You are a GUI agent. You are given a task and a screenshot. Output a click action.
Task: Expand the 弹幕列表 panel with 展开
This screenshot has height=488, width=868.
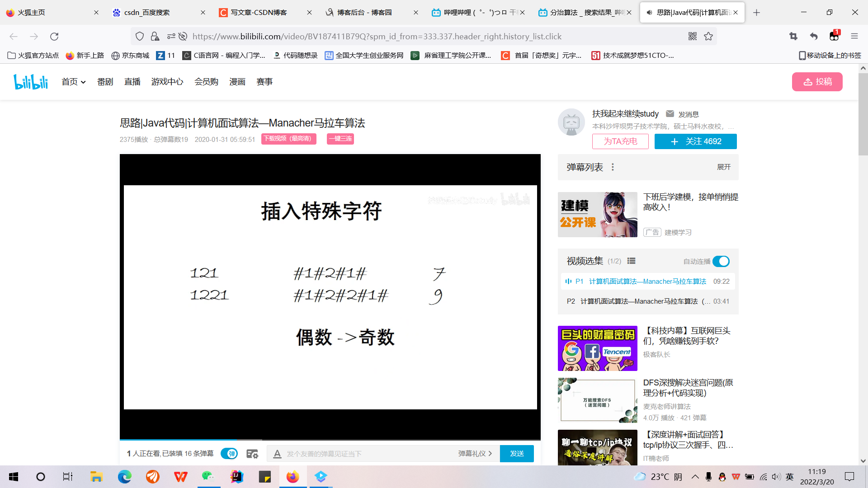pos(723,167)
